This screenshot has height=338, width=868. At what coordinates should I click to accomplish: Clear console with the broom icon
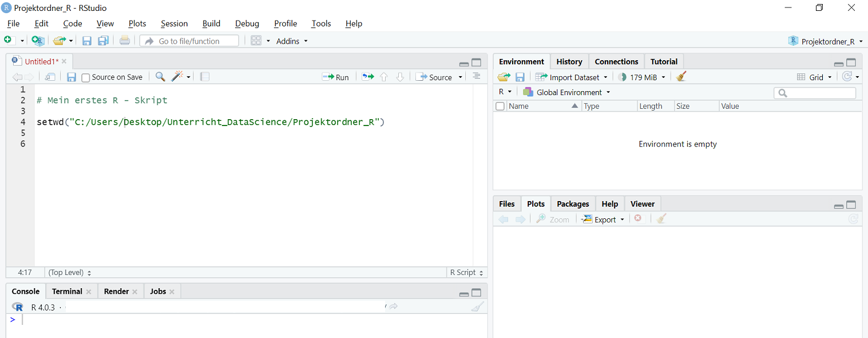(477, 307)
